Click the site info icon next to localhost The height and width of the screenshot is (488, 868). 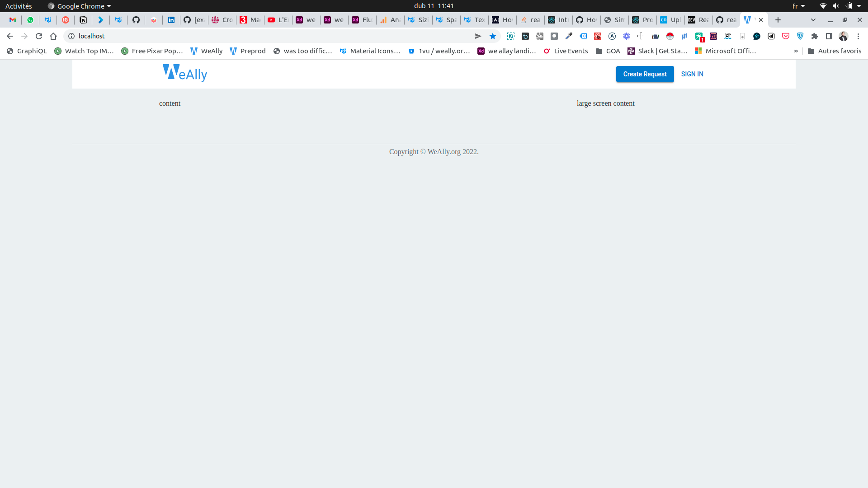[71, 36]
